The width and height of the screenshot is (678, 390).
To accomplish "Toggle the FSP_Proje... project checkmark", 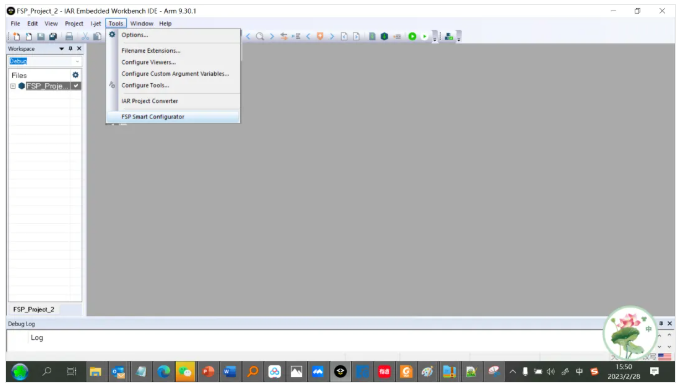I will tap(76, 86).
